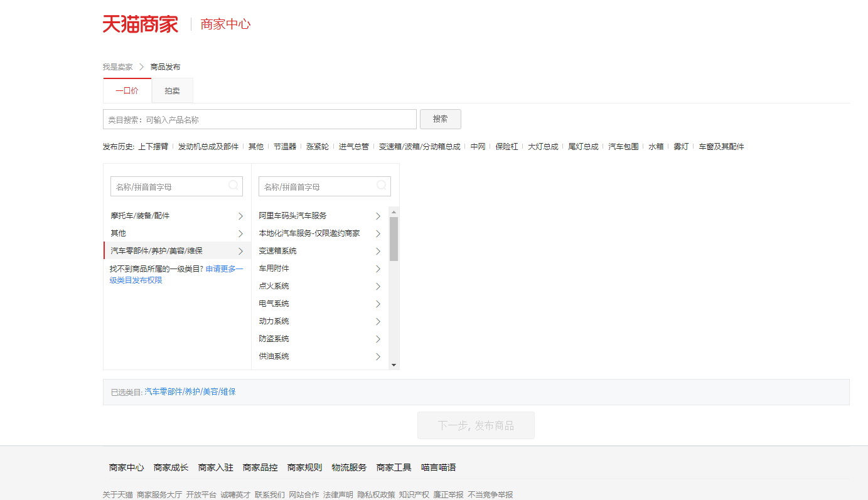This screenshot has width=868, height=500.
Task: Click scrollbar down arrow in subcategory list
Action: (x=394, y=365)
